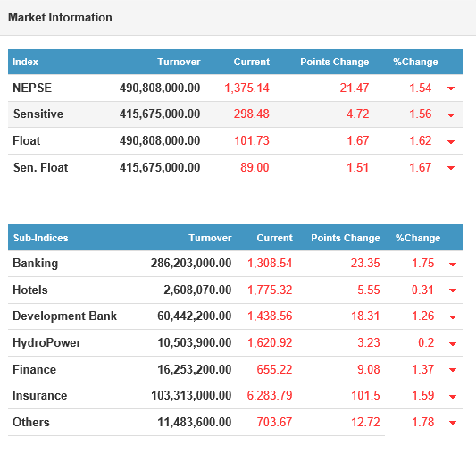Viewport: 476px width, 463px height.
Task: Click Banking current value 1,308.54
Action: [270, 264]
